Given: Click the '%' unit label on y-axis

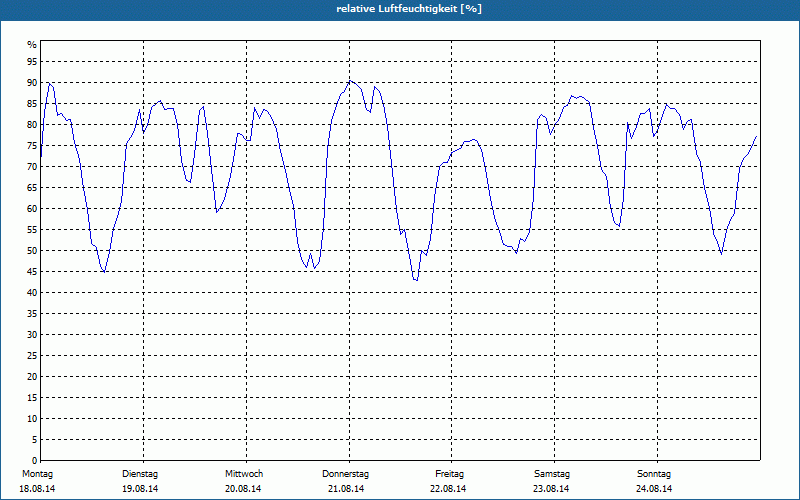Looking at the screenshot, I should click(x=32, y=45).
